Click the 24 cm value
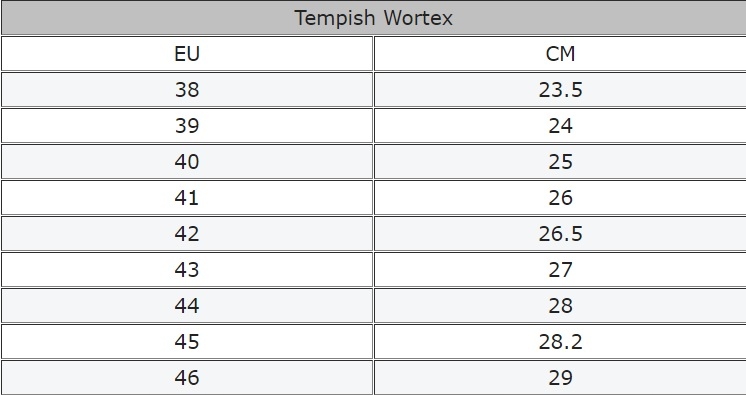 click(x=560, y=126)
